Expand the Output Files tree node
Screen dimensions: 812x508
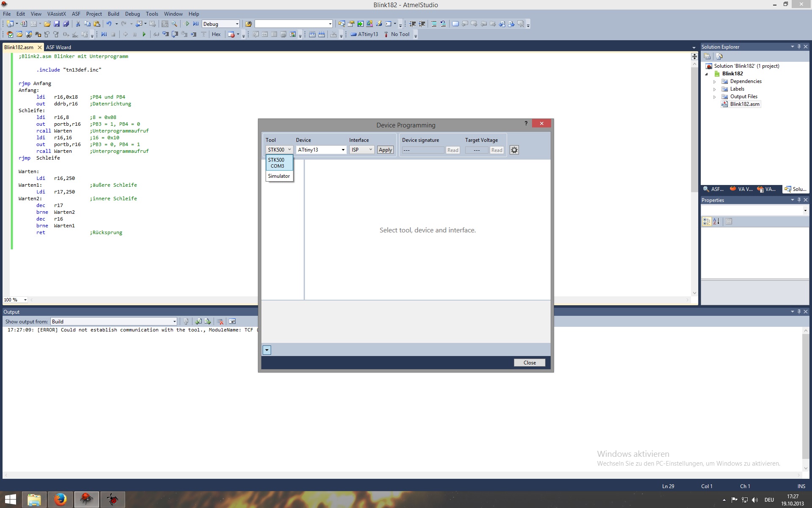715,97
